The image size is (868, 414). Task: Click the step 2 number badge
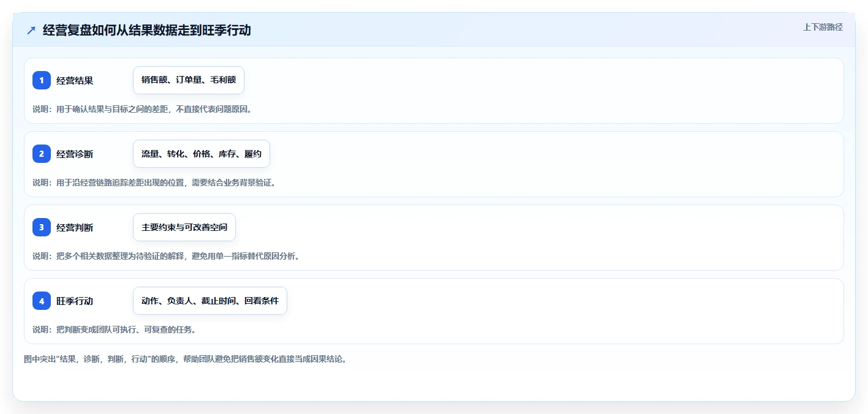pos(42,154)
